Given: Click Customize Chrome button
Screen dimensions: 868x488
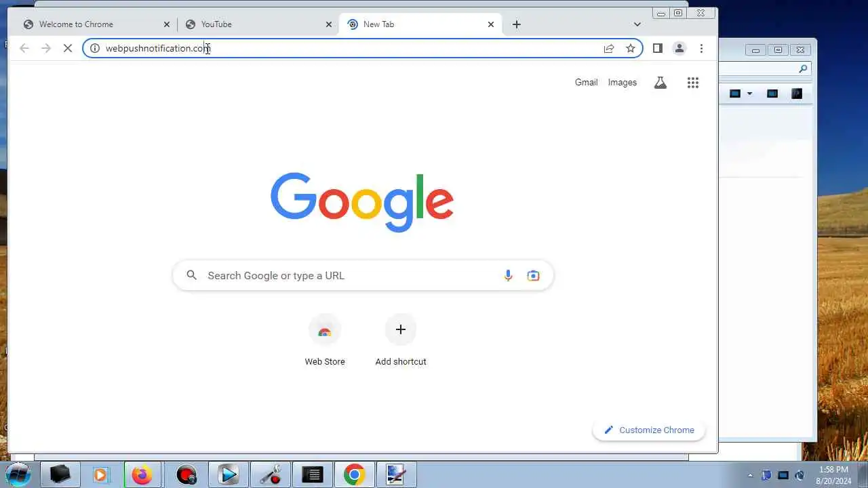Looking at the screenshot, I should (x=649, y=430).
